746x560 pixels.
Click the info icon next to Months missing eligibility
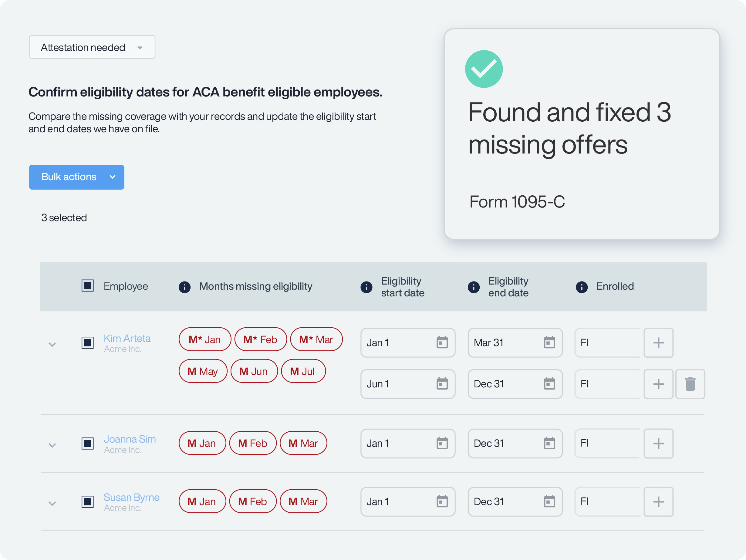185,287
